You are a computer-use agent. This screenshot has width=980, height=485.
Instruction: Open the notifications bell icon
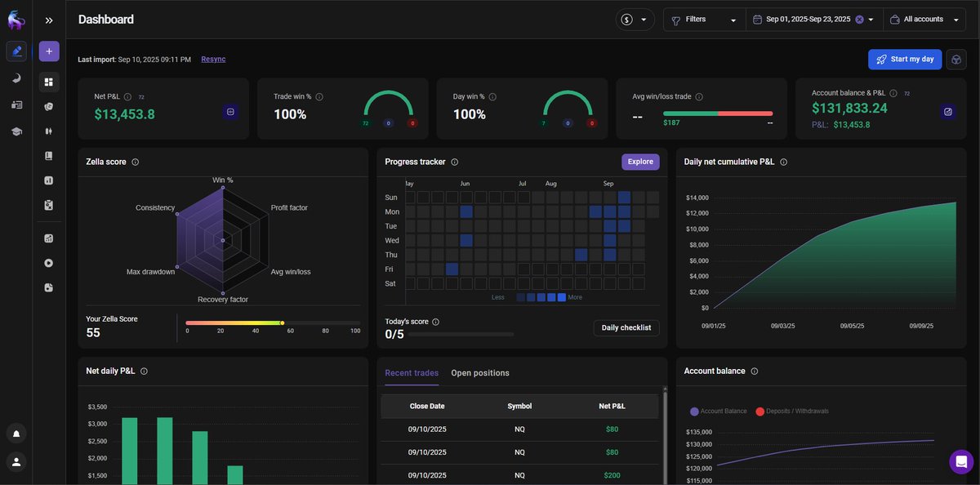tap(16, 434)
